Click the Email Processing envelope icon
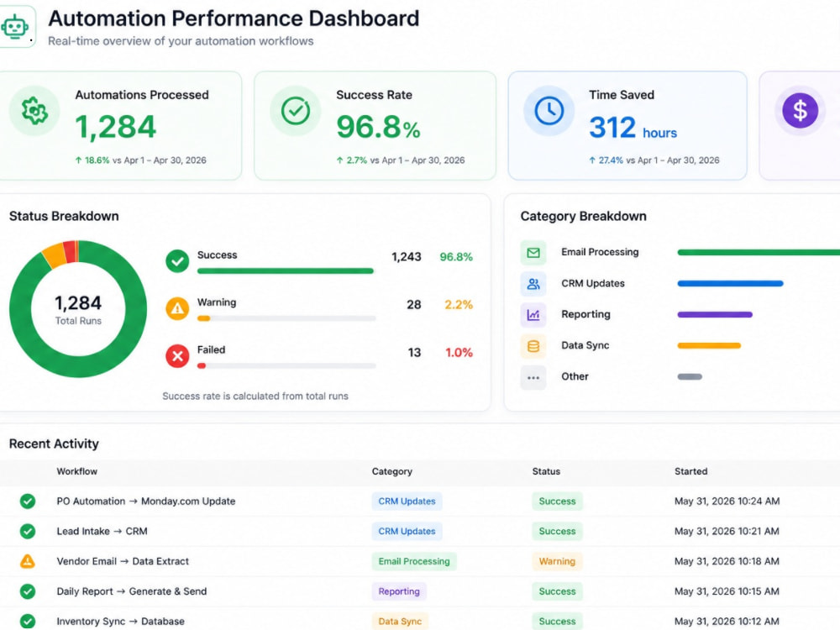 click(x=533, y=253)
